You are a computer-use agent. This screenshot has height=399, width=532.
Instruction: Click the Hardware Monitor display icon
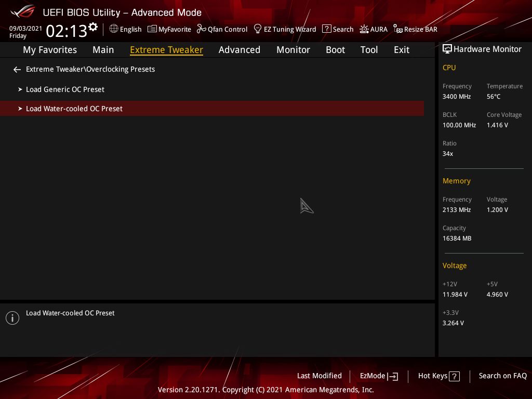[x=447, y=49]
